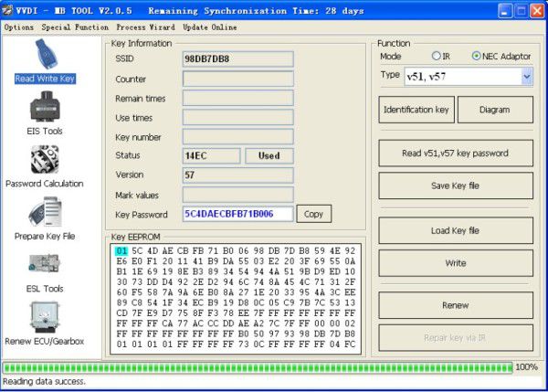Click the Key EEPROM group label

[x=135, y=237]
